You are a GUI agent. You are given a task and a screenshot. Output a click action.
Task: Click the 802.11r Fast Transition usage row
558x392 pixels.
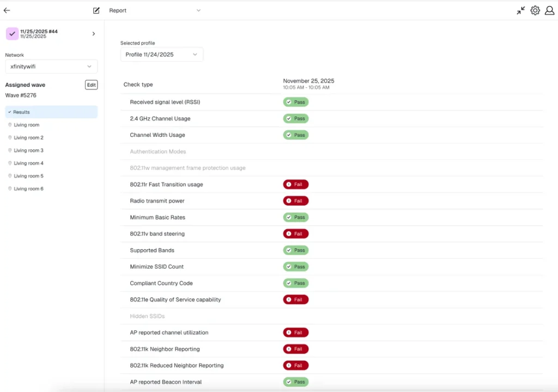coord(166,185)
